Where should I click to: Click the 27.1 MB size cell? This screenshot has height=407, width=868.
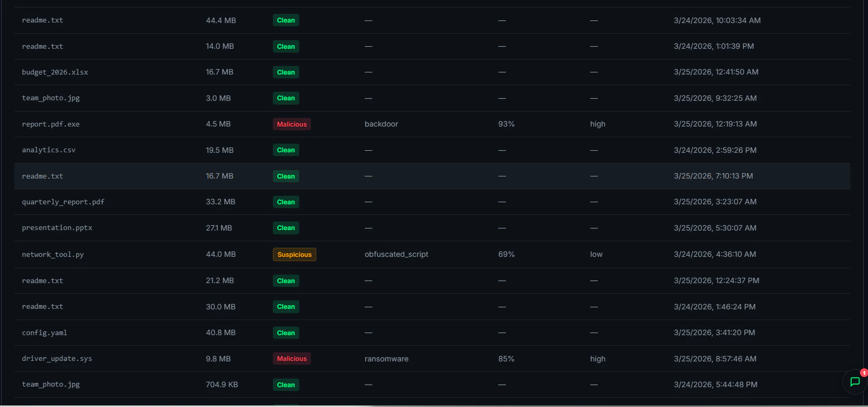pos(219,228)
